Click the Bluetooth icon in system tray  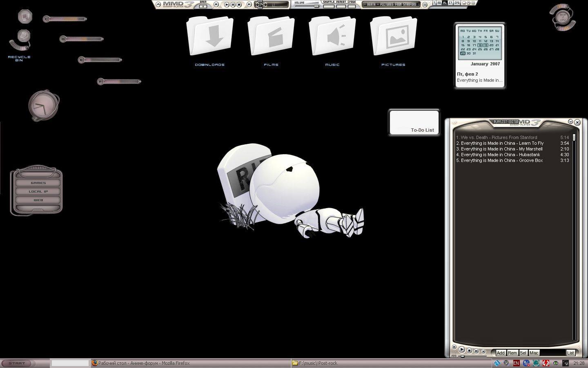pyautogui.click(x=526, y=363)
